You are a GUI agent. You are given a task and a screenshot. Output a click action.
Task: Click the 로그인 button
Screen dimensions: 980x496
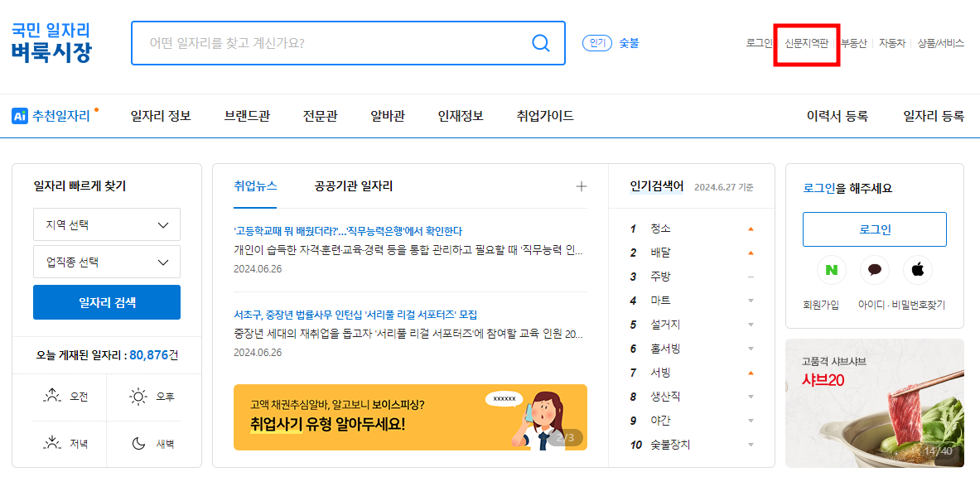pyautogui.click(x=874, y=229)
